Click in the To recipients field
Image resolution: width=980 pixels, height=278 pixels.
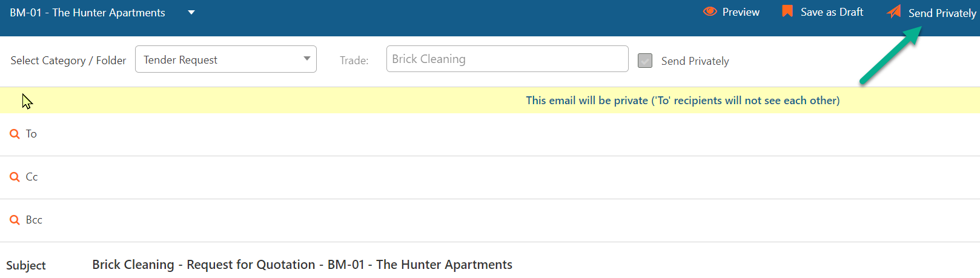coord(508,134)
